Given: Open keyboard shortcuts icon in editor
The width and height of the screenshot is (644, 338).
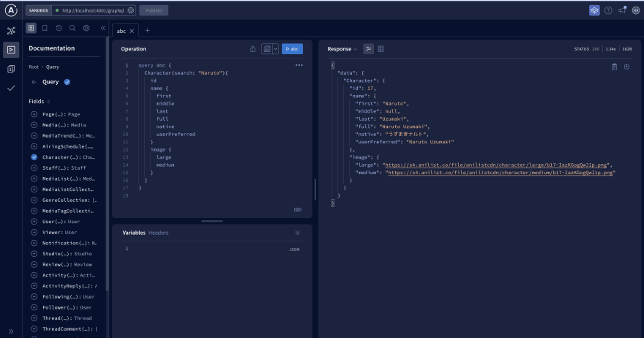Looking at the screenshot, I should pyautogui.click(x=298, y=209).
